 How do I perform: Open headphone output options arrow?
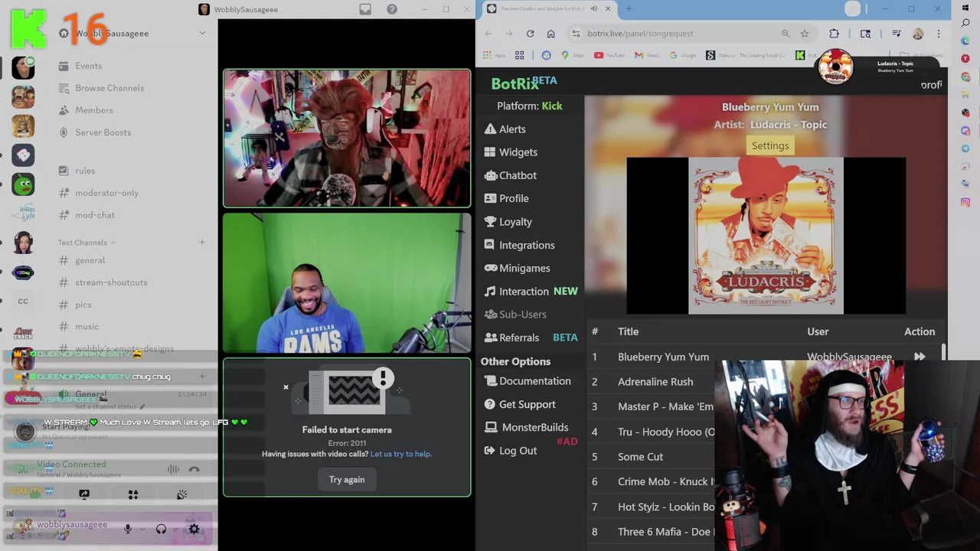pyautogui.click(x=175, y=530)
